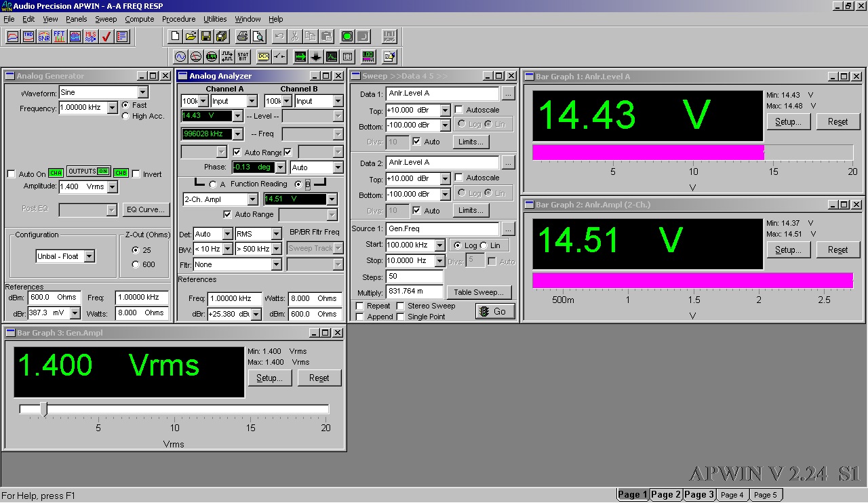
Task: Click the DCX panel toolbar icon
Action: pos(264,57)
